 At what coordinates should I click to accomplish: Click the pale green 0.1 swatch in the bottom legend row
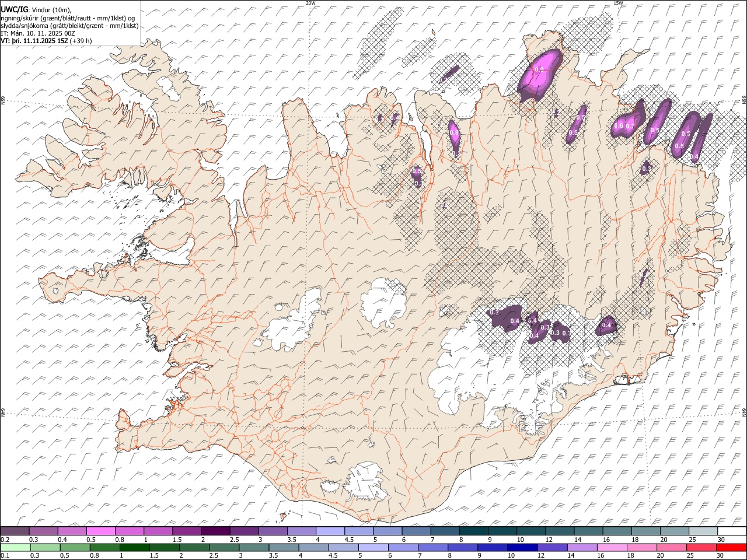[15, 547]
